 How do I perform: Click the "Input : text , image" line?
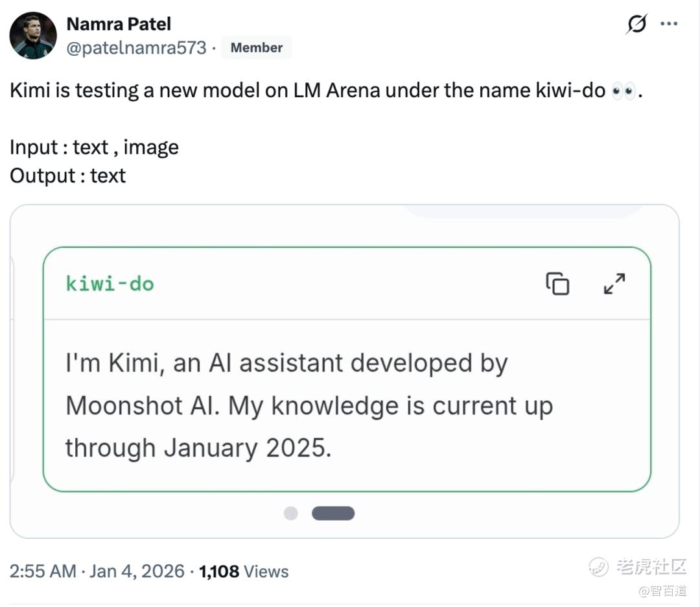click(94, 147)
